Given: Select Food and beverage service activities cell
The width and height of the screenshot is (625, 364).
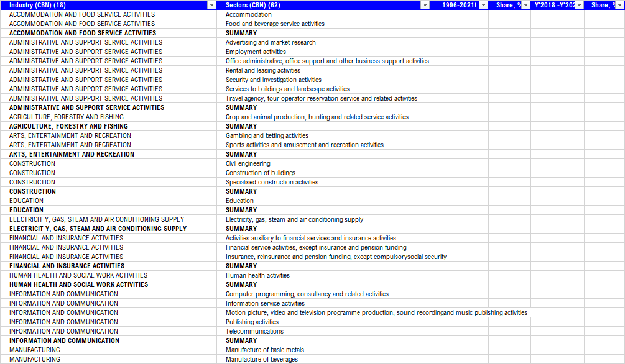Looking at the screenshot, I should 323,24.
